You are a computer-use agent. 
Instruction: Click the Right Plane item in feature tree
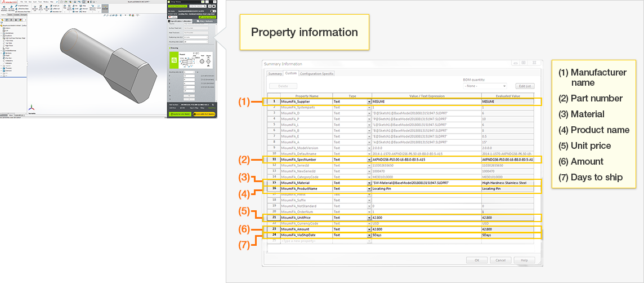(8, 46)
